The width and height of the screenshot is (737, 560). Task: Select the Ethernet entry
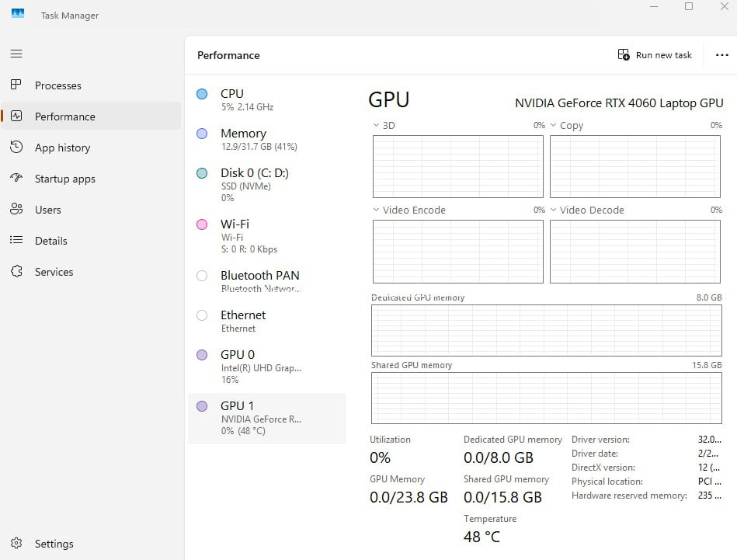click(x=267, y=321)
